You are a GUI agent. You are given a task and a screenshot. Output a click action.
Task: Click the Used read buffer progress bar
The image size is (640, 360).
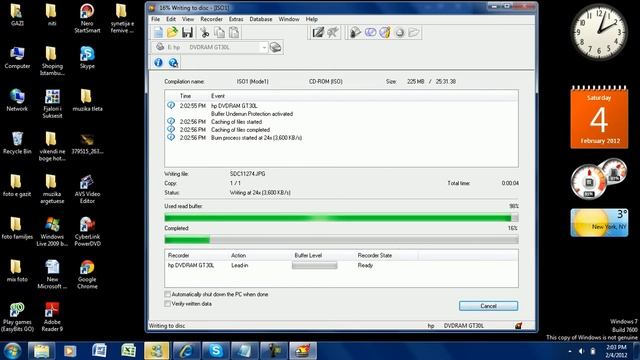[x=341, y=218]
